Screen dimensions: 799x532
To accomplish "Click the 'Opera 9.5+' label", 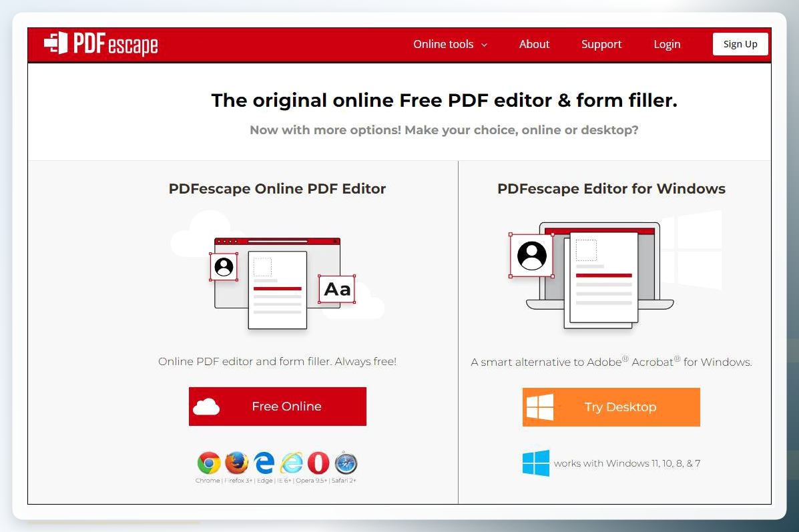I will click(311, 481).
